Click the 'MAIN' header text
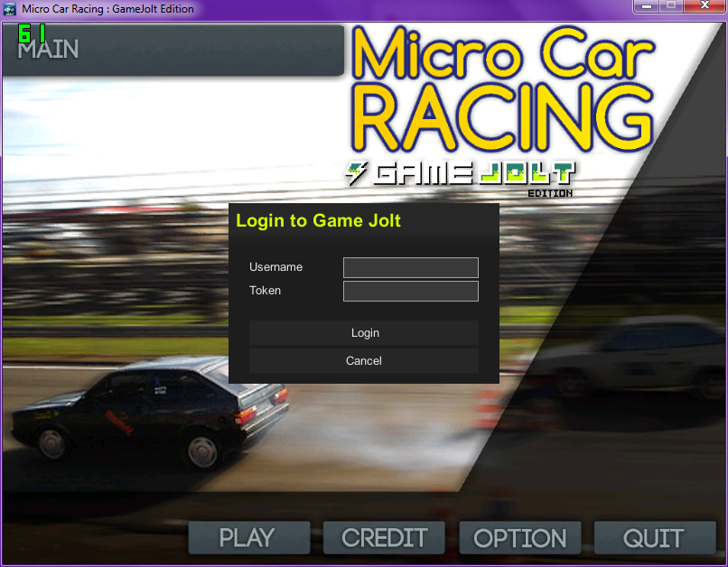728x567 pixels. click(x=48, y=51)
